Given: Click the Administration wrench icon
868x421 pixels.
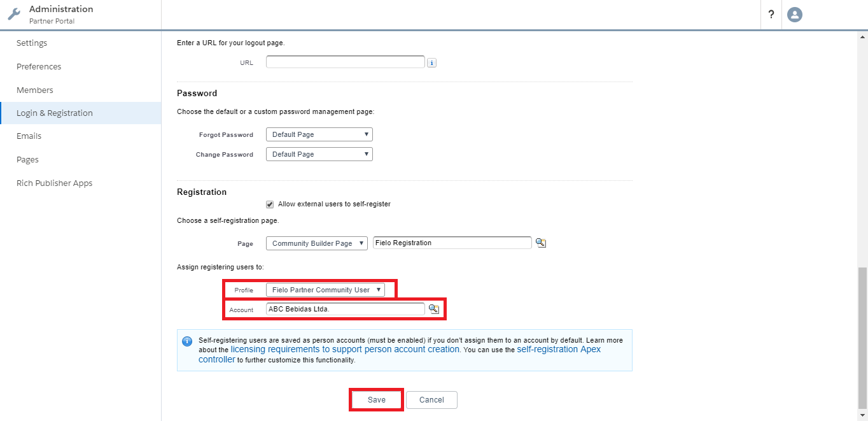Looking at the screenshot, I should point(14,14).
